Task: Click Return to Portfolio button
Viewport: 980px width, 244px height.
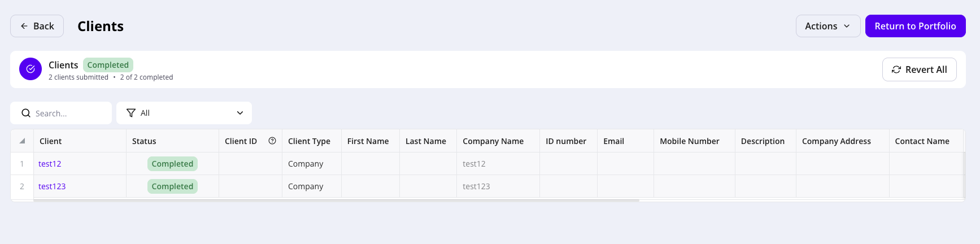Action: coord(915,26)
